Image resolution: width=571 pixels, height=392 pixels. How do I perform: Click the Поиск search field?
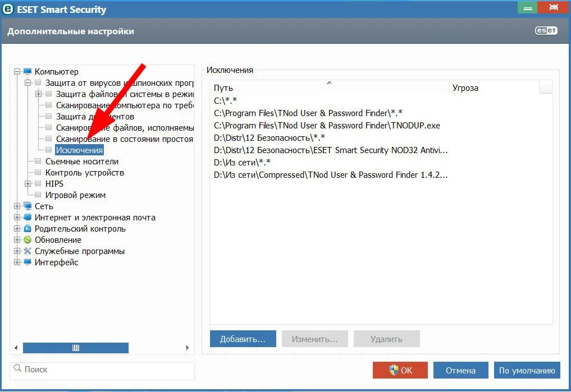click(102, 371)
